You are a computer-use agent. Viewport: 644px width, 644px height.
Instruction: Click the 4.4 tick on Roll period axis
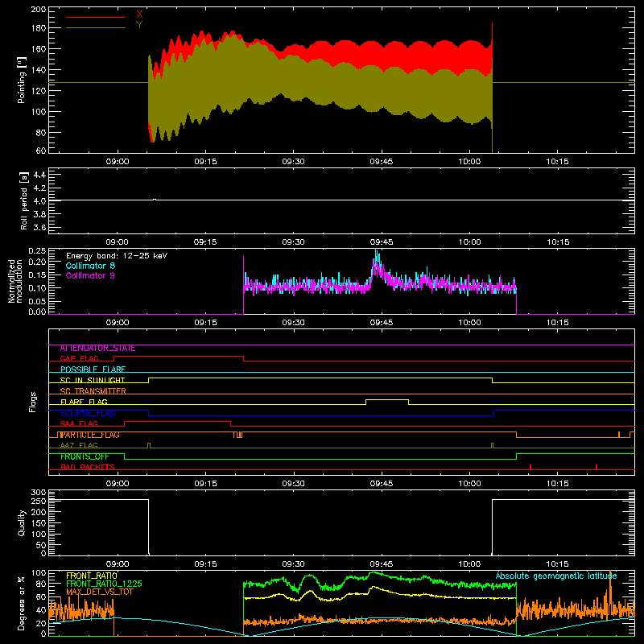click(x=39, y=175)
